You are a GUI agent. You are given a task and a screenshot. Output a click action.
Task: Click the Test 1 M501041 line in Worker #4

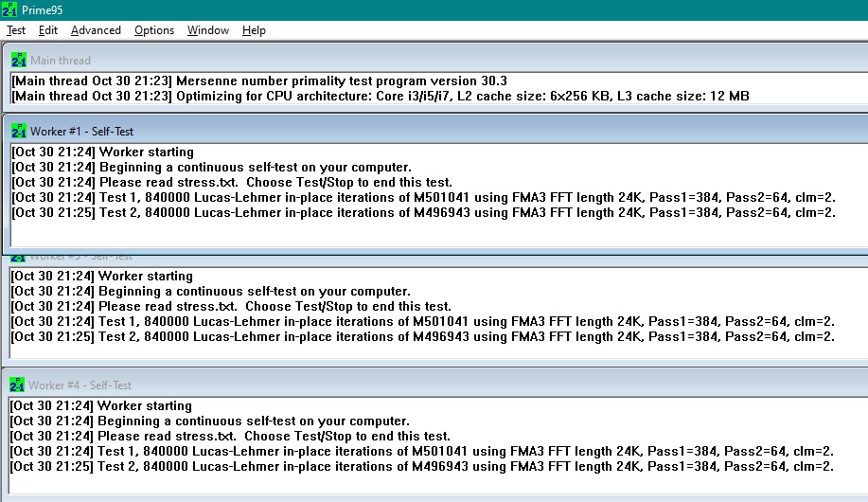click(x=422, y=452)
